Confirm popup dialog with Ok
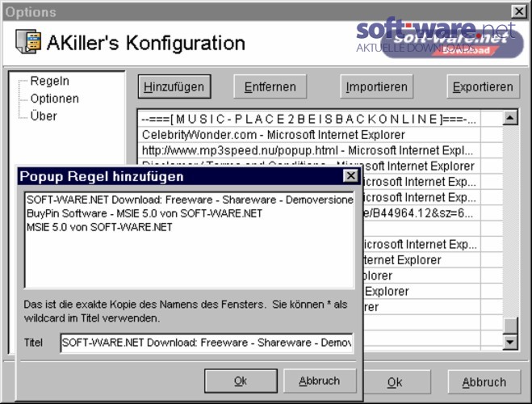The height and width of the screenshot is (404, 532). click(x=241, y=381)
